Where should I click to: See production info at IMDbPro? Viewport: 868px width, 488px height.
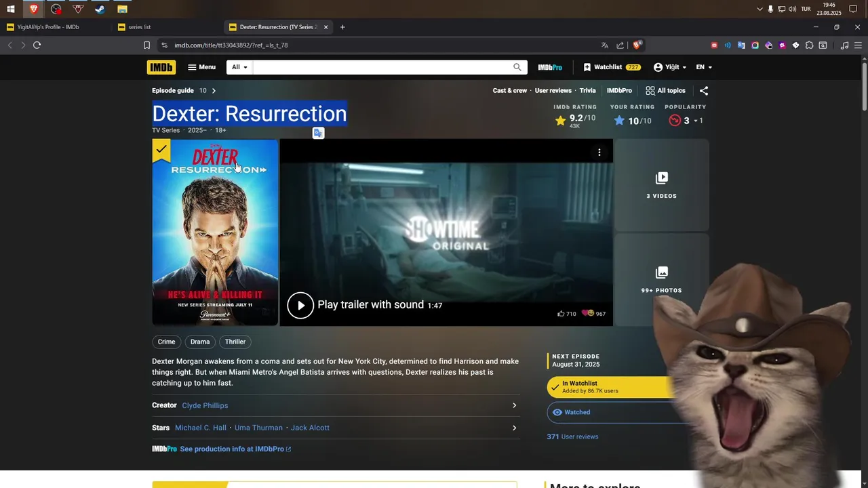[x=235, y=449]
